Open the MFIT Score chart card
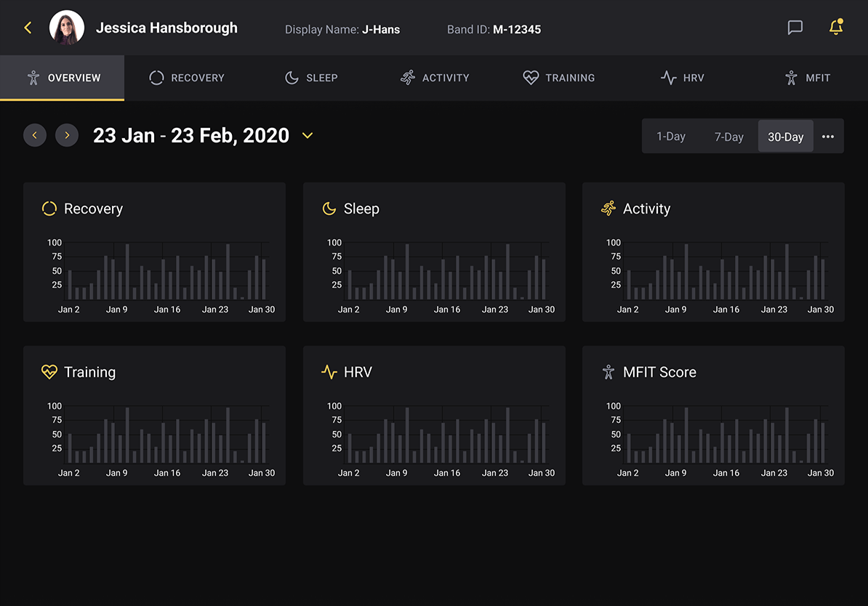 [x=713, y=416]
